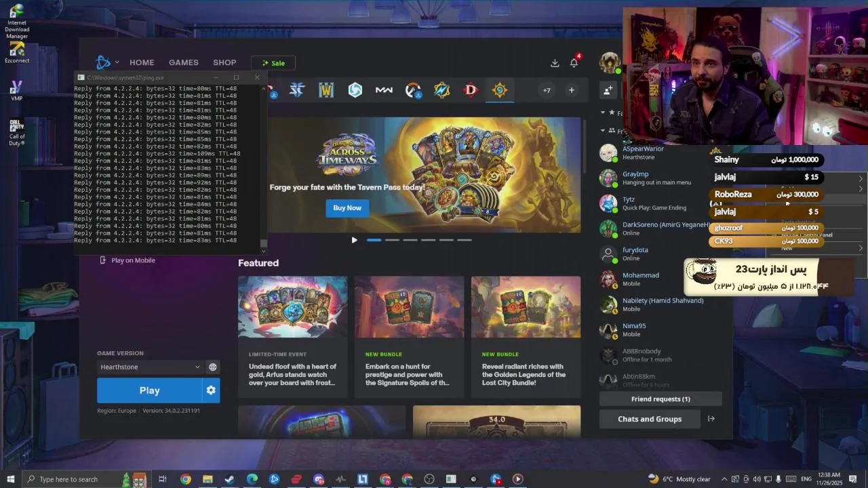Click the volume icon in system tray
The height and width of the screenshot is (488, 868).
(757, 479)
